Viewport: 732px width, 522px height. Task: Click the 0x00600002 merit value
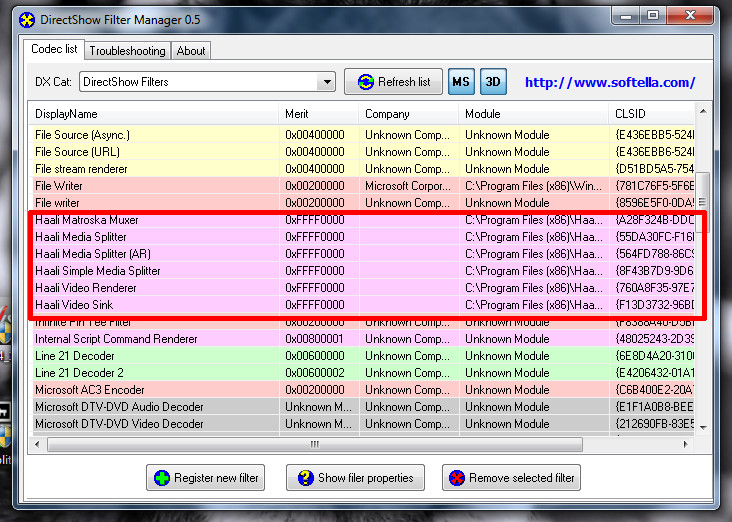point(314,373)
